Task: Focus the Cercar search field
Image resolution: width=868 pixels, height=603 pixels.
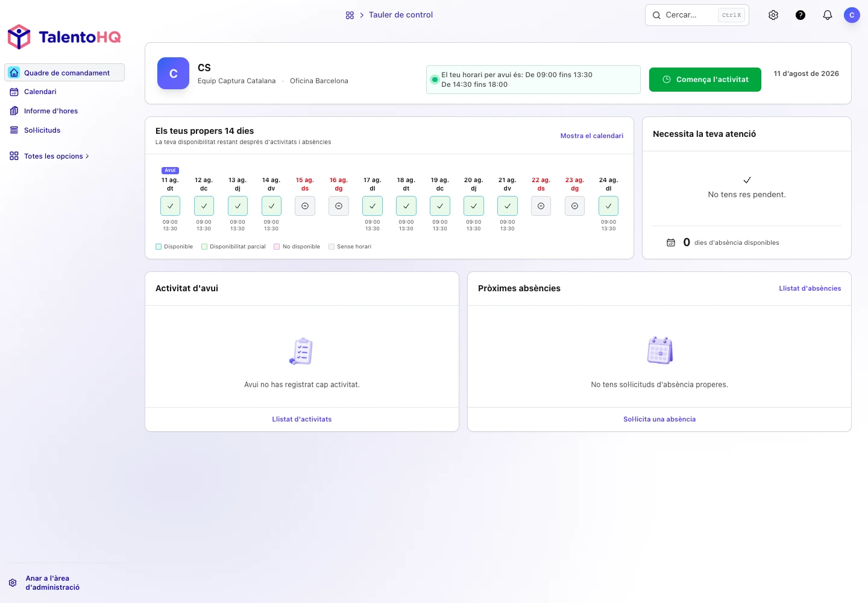Action: 697,15
